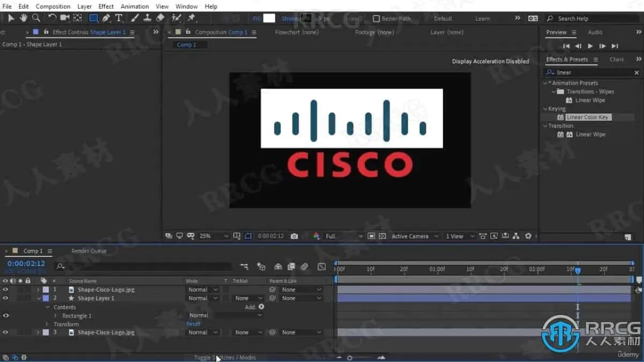Select the Pen tool
Screen dimensions: 644x362
106,18
